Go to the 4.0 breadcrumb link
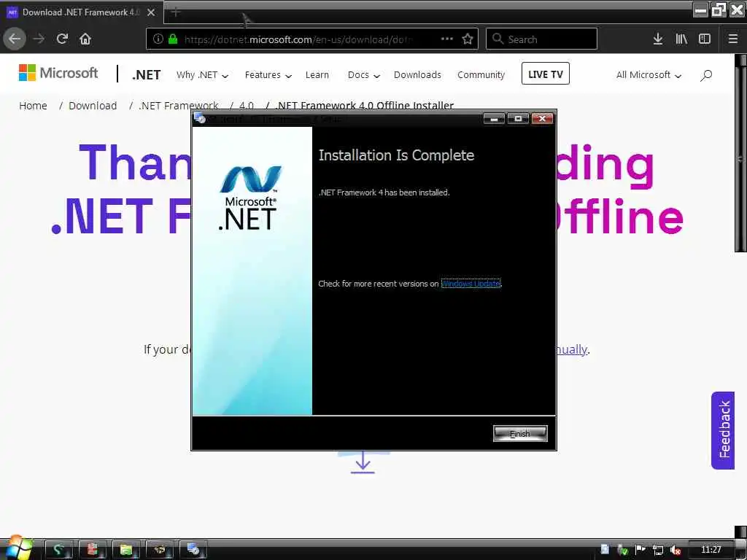Image resolution: width=747 pixels, height=560 pixels. tap(247, 105)
